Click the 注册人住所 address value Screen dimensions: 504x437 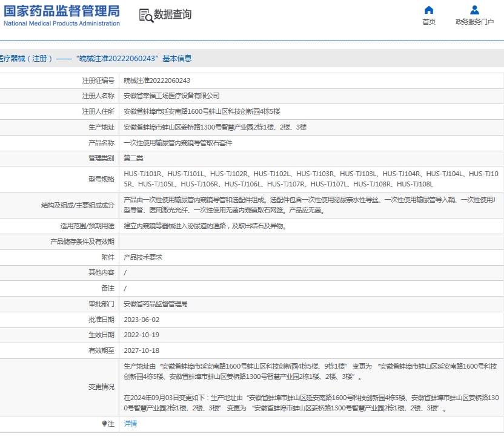(x=202, y=111)
